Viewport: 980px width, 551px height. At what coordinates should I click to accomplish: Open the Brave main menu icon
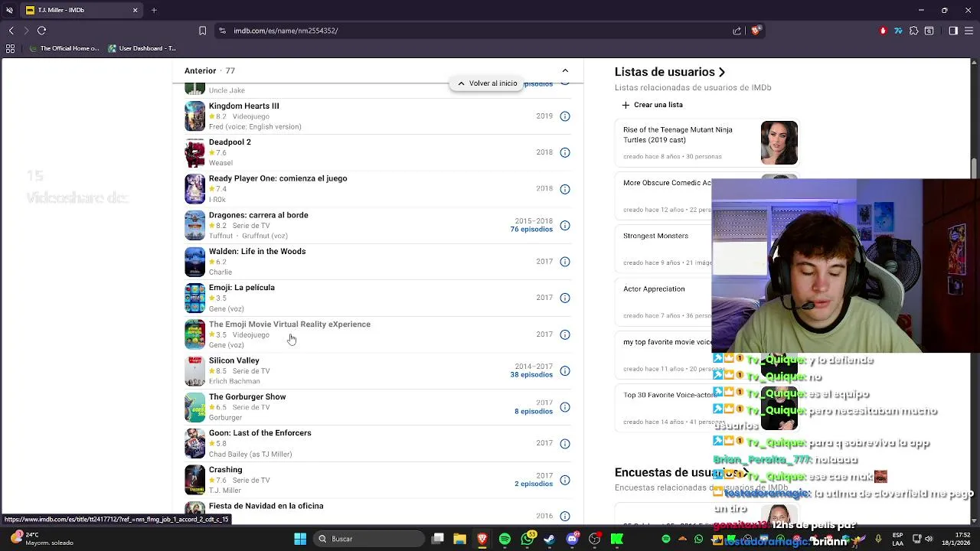click(969, 31)
